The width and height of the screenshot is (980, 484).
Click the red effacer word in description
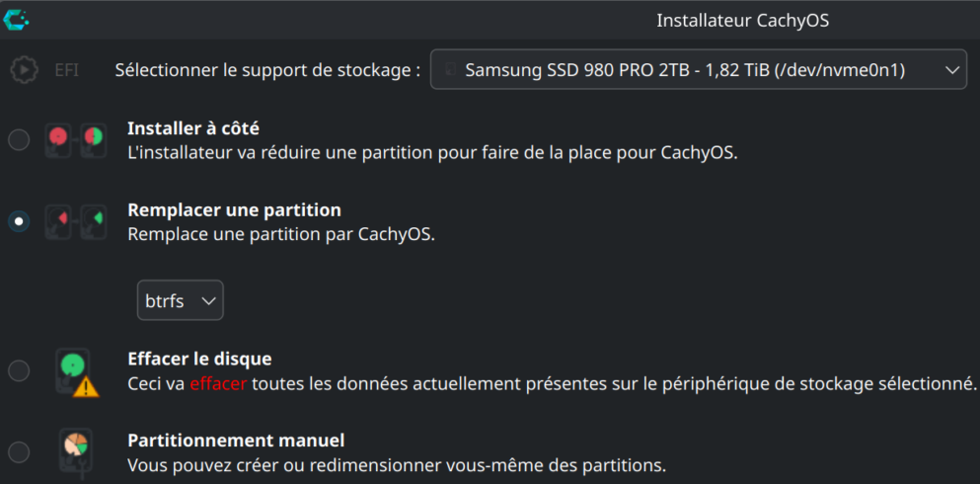pyautogui.click(x=218, y=383)
